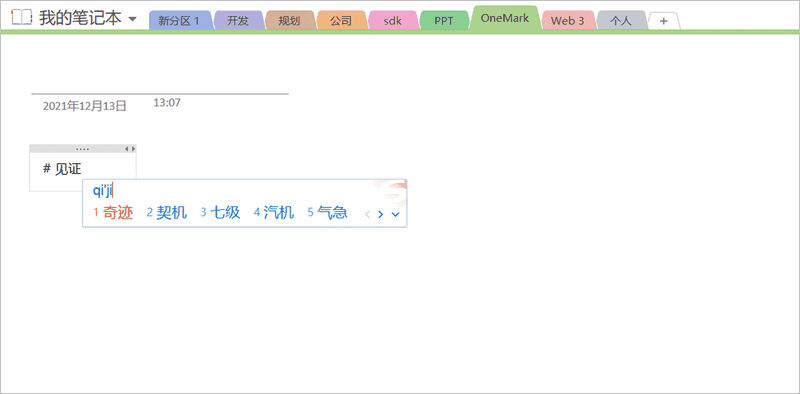Go to next IME candidate page
This screenshot has height=394, width=800.
coord(380,214)
